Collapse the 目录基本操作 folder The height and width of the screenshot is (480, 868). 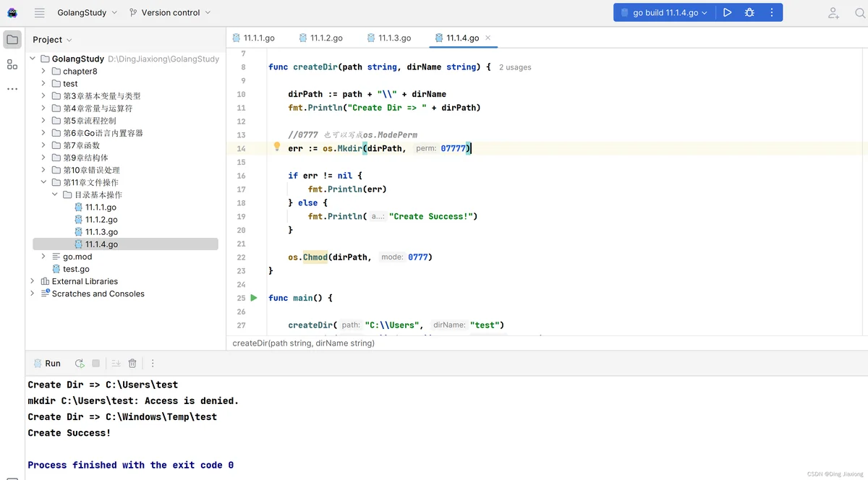(x=56, y=194)
